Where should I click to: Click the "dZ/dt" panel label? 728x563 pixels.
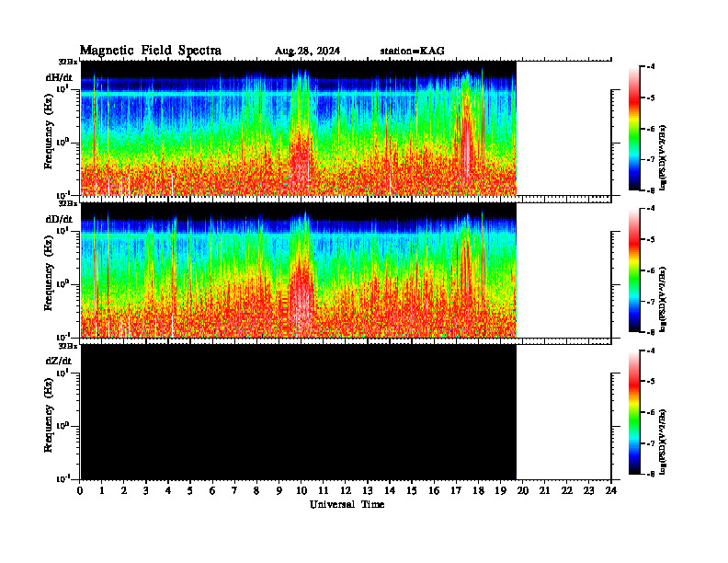[59, 361]
